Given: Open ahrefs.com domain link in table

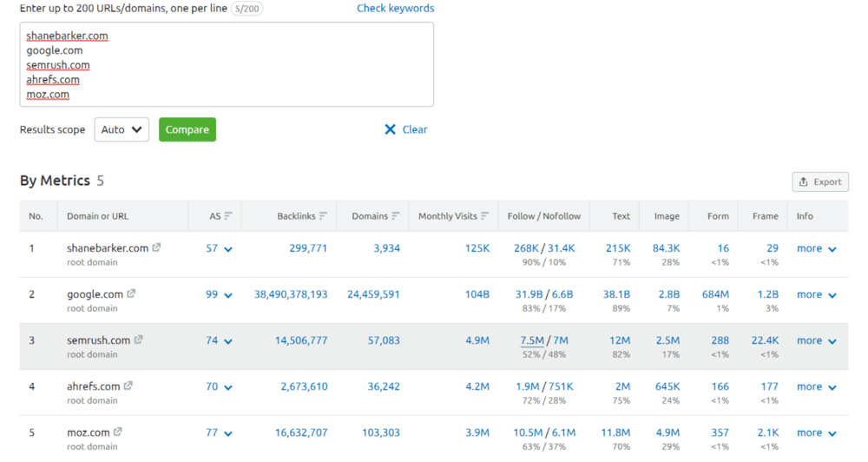Looking at the screenshot, I should (94, 386).
